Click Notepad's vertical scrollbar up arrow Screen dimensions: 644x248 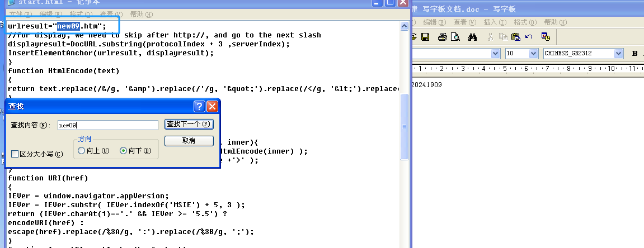[x=404, y=26]
